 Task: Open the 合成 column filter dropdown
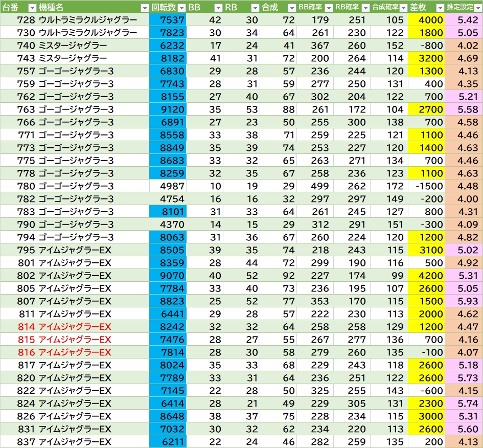(292, 8)
